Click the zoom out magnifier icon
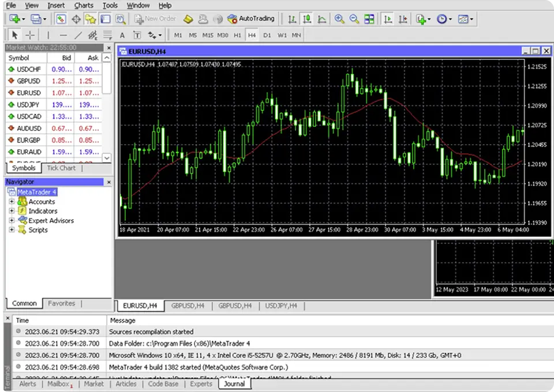Screen dimensions: 554x392 (354, 19)
